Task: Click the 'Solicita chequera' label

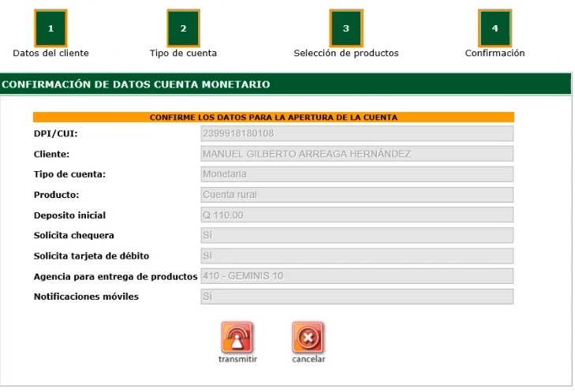Action: (x=73, y=235)
